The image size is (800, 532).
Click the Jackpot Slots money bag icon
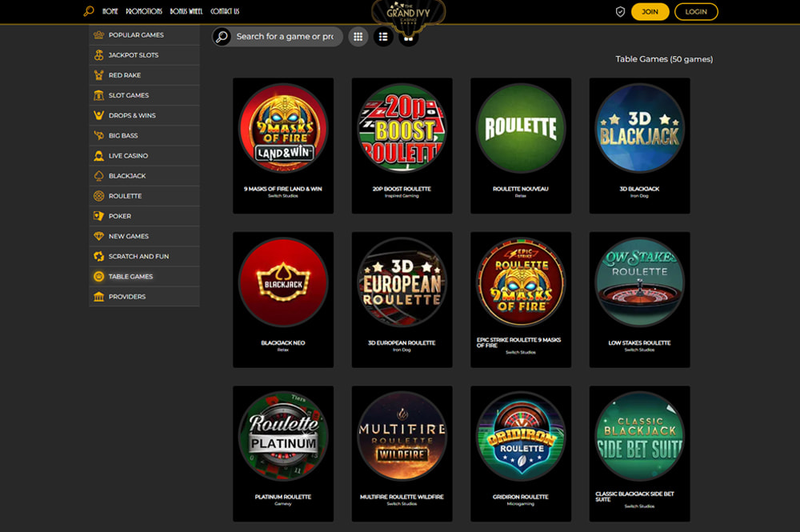tap(99, 55)
